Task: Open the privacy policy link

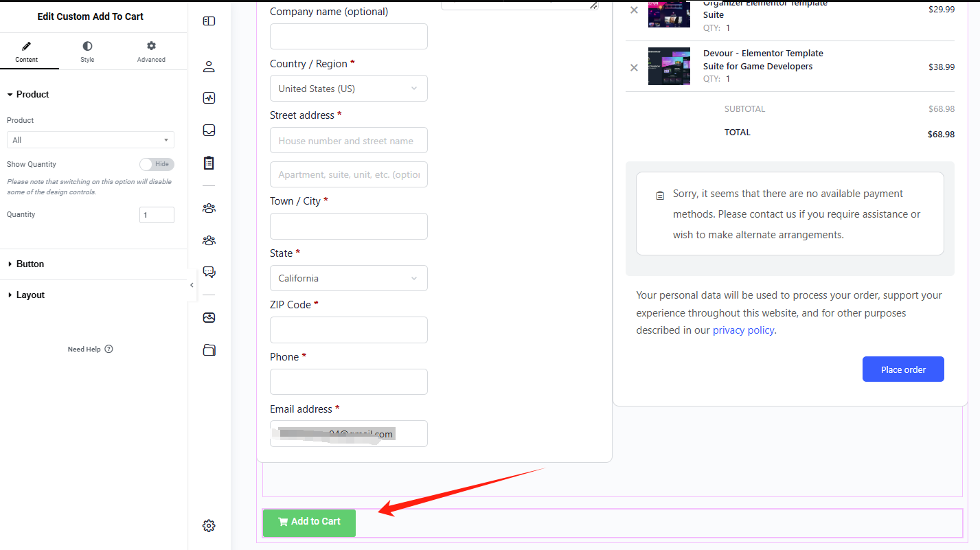Action: [x=743, y=330]
